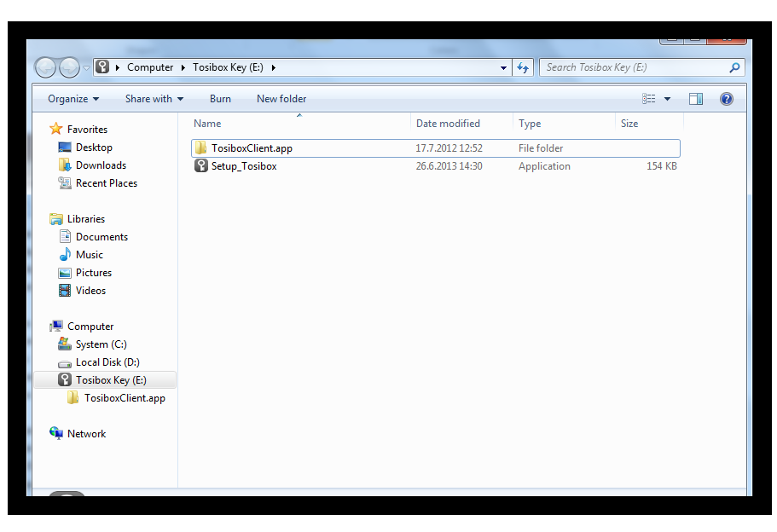
Task: Click Computer in the address bar path
Action: (150, 67)
